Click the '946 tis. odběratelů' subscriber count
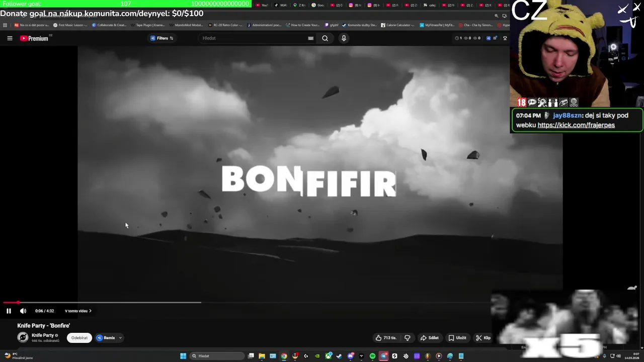This screenshot has width=644, height=362. pyautogui.click(x=45, y=341)
